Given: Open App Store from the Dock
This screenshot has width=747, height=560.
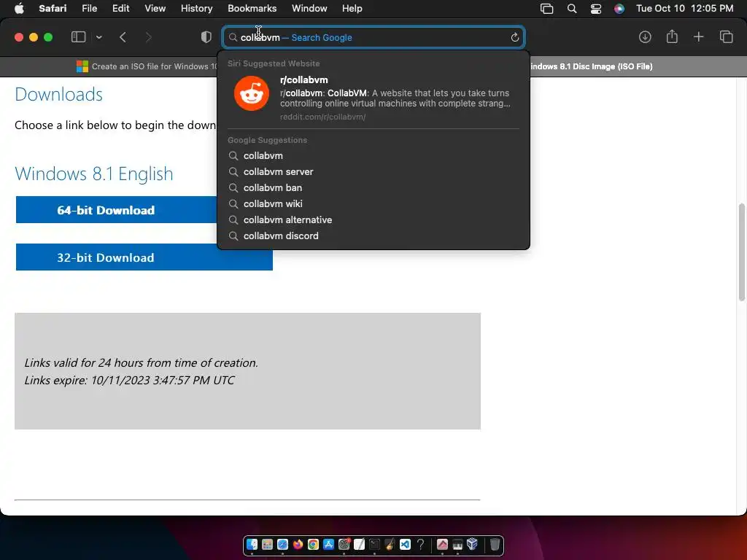Looking at the screenshot, I should pos(328,544).
